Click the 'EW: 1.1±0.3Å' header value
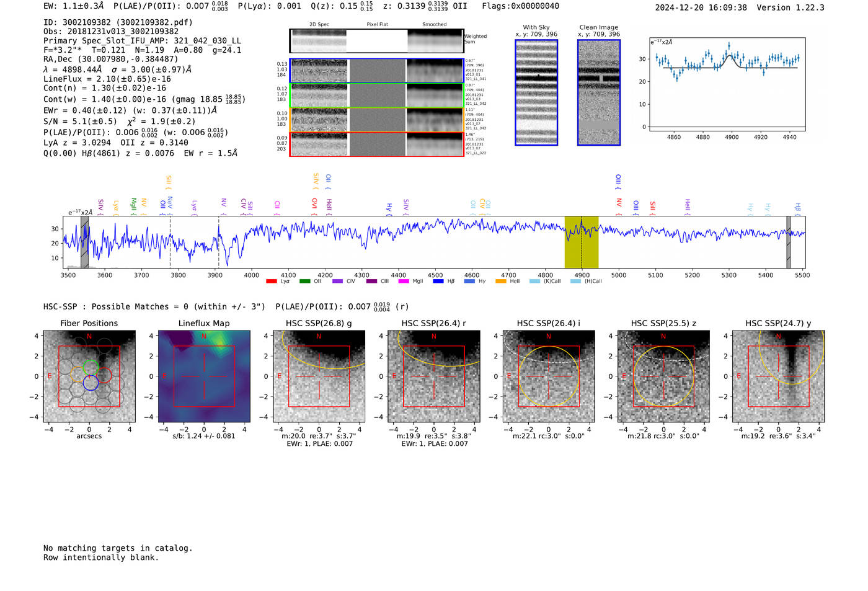The width and height of the screenshot is (868, 591). pos(73,6)
